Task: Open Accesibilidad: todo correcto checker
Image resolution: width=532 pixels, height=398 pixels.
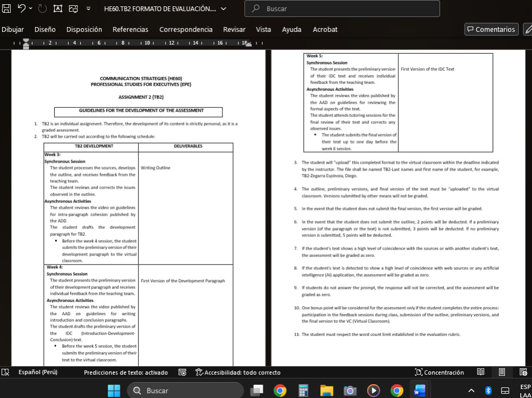Action: (x=238, y=372)
